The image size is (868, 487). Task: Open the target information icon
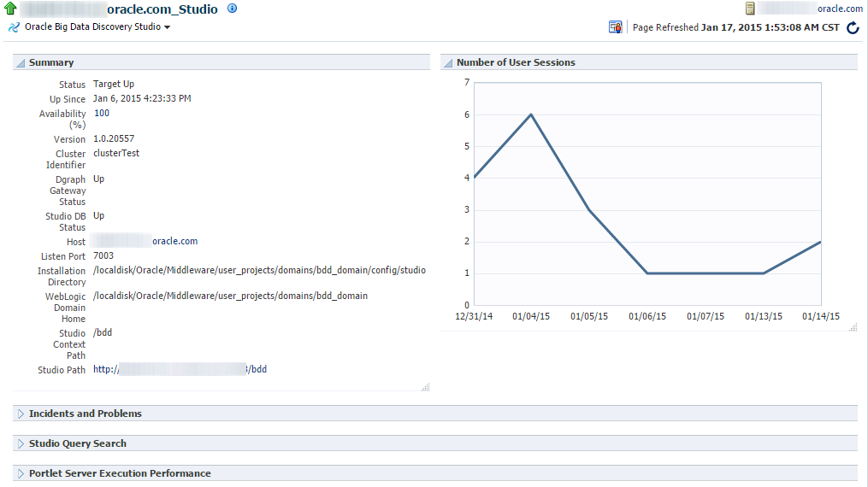click(233, 9)
